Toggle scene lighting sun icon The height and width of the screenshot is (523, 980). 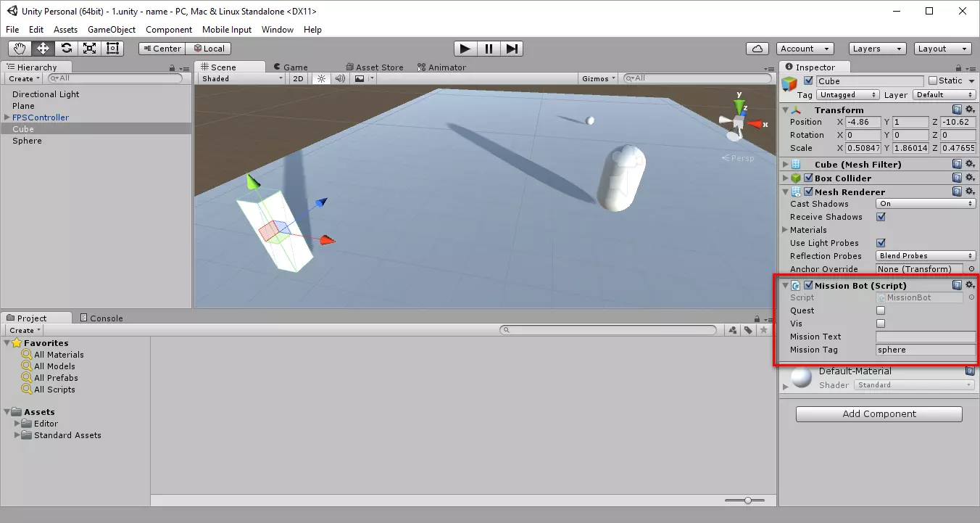click(x=321, y=78)
